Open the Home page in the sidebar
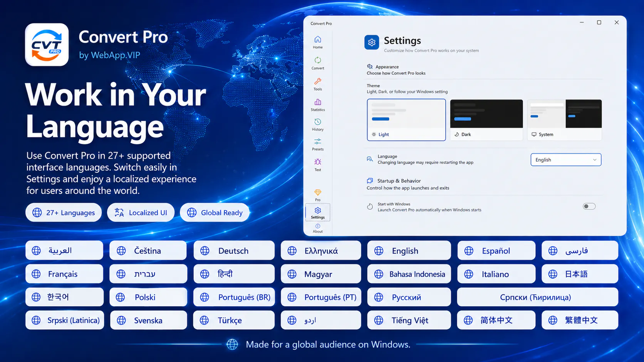The height and width of the screenshot is (362, 644). pos(318,42)
